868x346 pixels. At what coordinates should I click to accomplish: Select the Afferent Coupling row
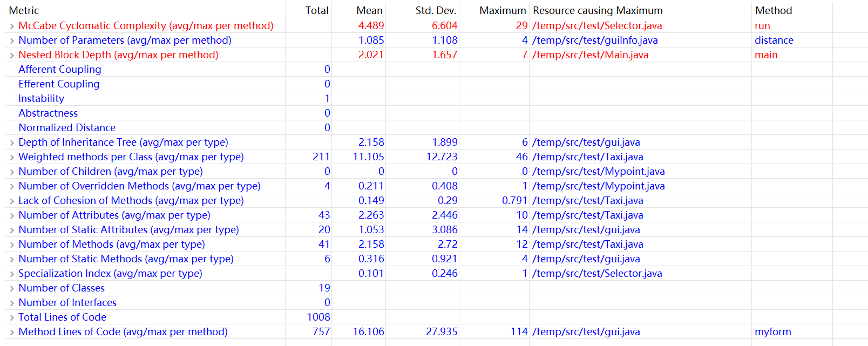pyautogui.click(x=60, y=69)
